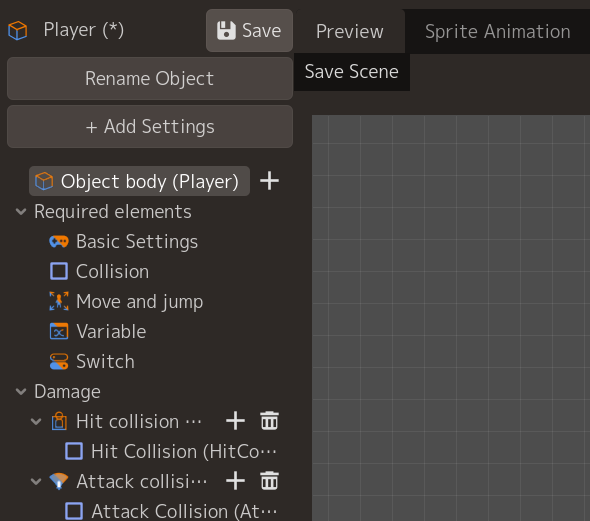Image resolution: width=590 pixels, height=521 pixels.
Task: Select the Attack collisi… group label
Action: pos(141,482)
